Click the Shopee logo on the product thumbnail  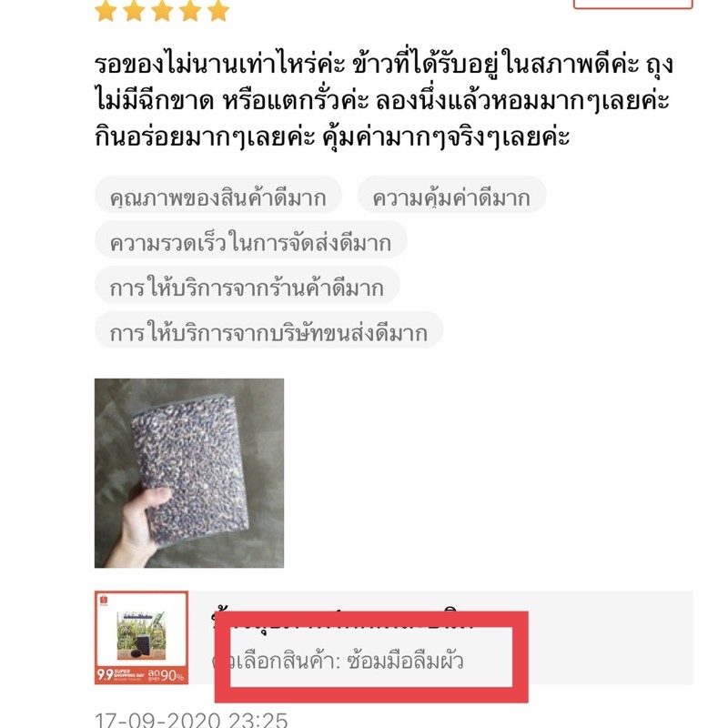click(x=103, y=600)
